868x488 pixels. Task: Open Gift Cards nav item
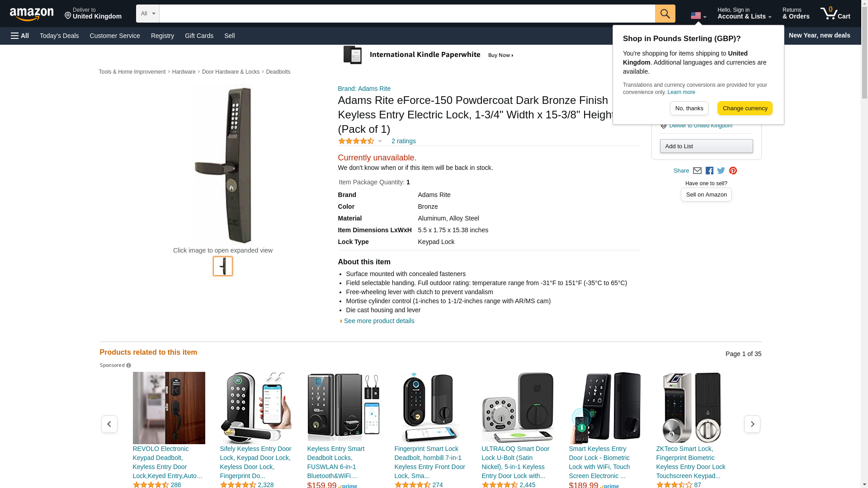click(199, 36)
